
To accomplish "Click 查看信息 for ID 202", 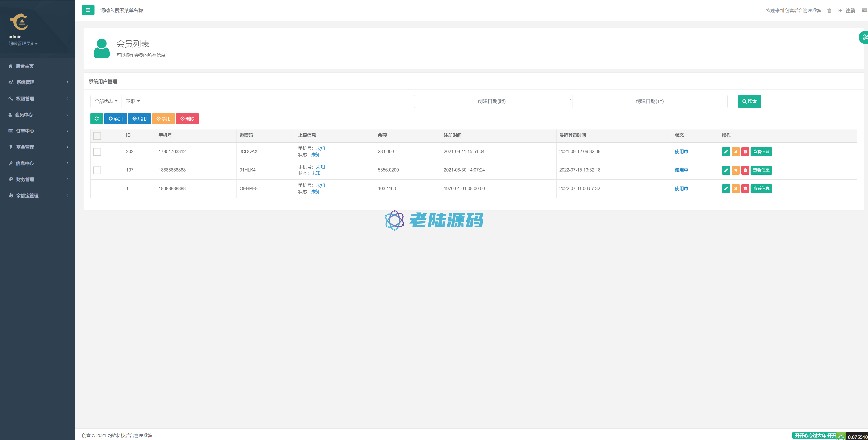I will click(761, 152).
